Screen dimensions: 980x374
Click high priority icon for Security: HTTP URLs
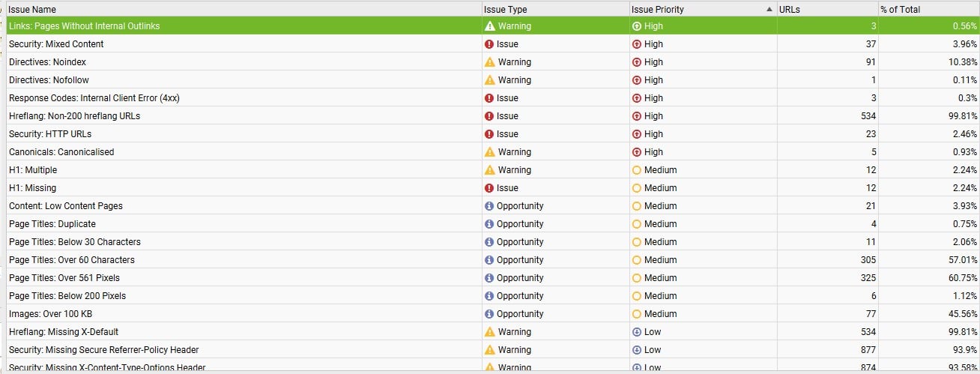pos(637,134)
